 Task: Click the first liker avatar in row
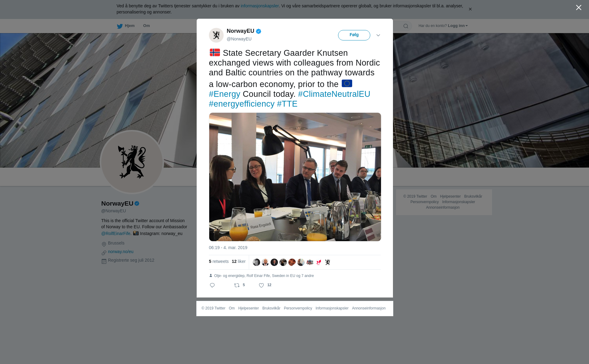[256, 262]
